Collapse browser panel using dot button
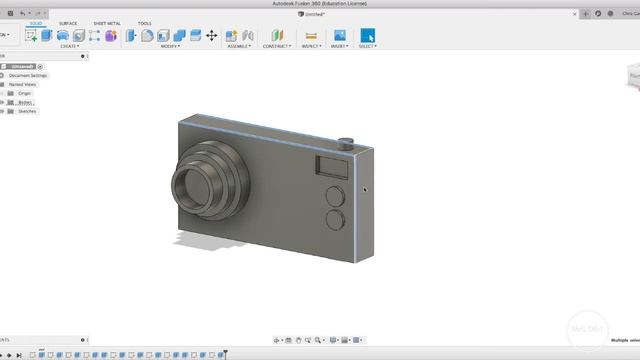The height and width of the screenshot is (360, 640). point(82,56)
